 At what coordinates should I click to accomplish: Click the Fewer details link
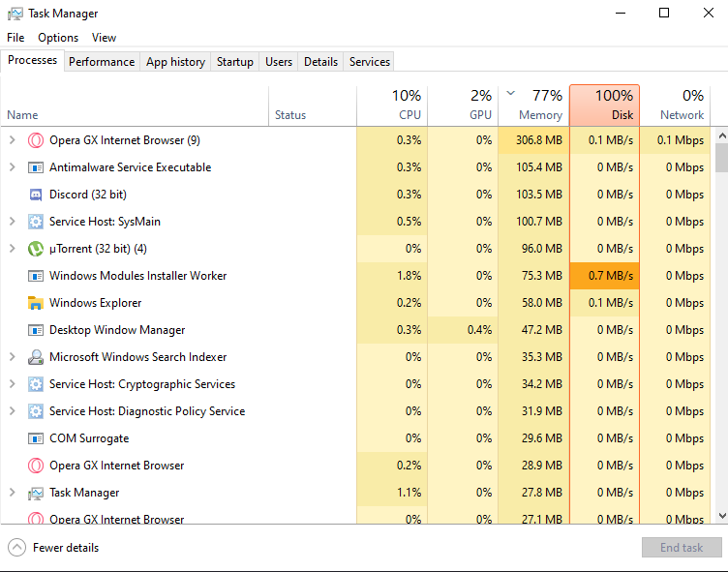coord(66,548)
